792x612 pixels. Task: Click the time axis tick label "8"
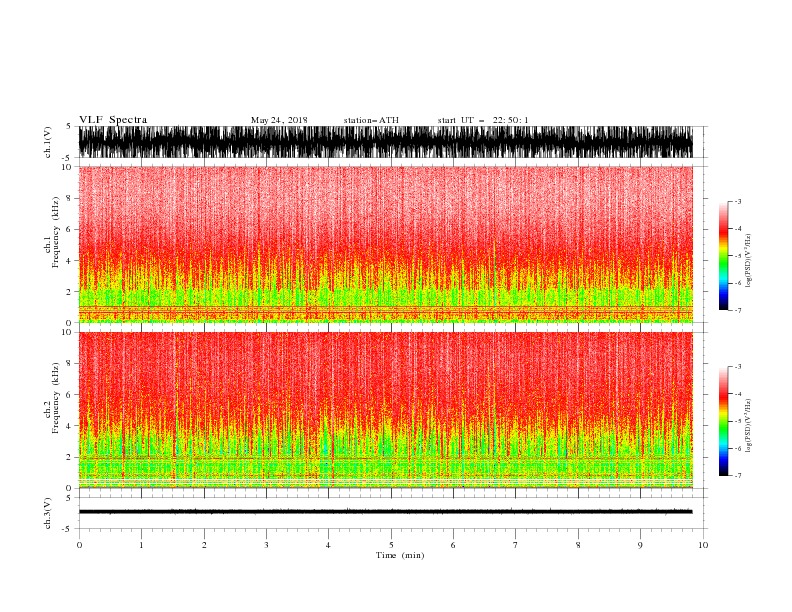coord(578,545)
